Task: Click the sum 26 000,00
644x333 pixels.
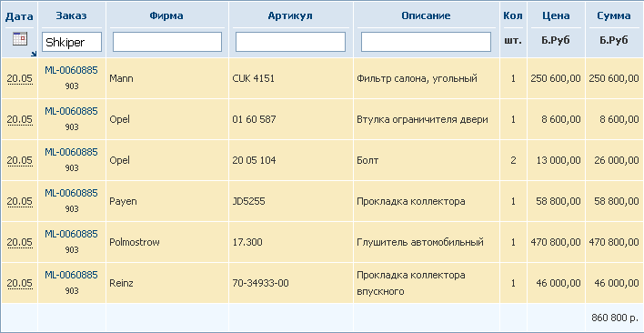Action: pos(617,160)
